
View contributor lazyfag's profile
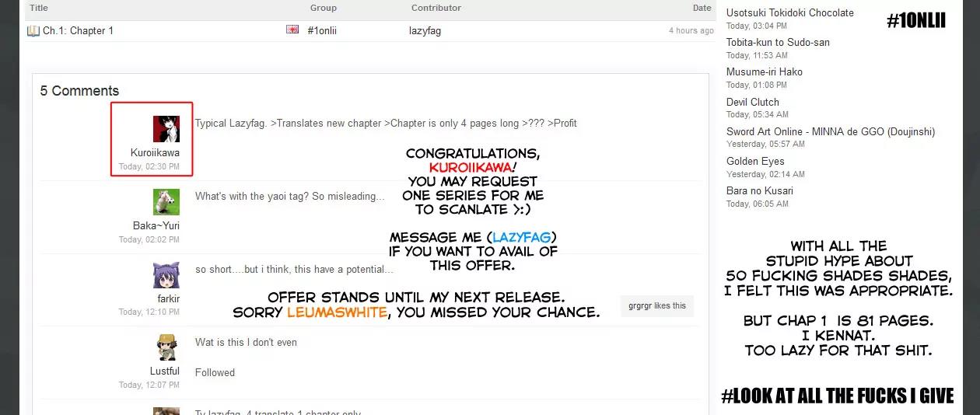point(425,31)
